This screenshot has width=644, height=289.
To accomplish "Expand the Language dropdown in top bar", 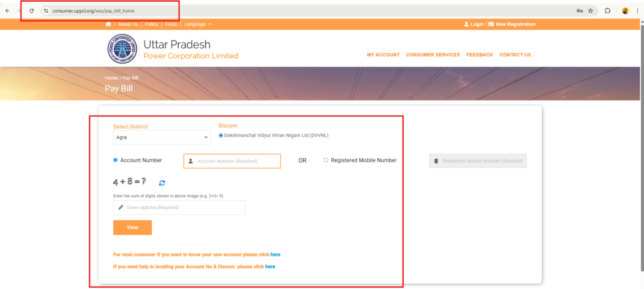I will pos(197,25).
